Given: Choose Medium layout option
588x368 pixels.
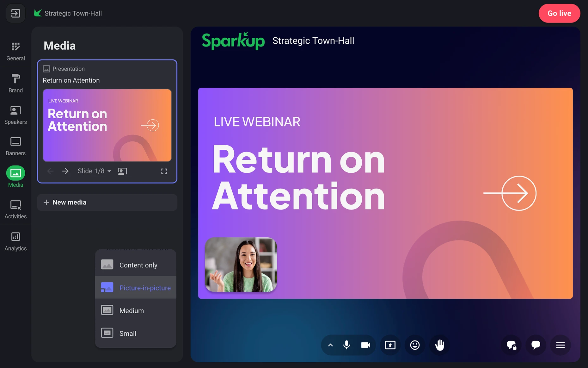Looking at the screenshot, I should (136, 310).
